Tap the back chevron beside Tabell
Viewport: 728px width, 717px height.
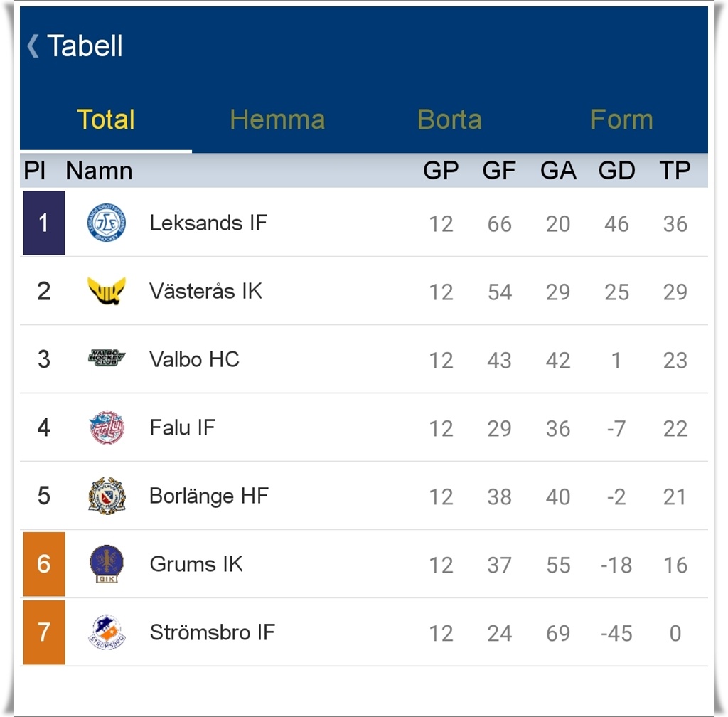click(x=33, y=46)
